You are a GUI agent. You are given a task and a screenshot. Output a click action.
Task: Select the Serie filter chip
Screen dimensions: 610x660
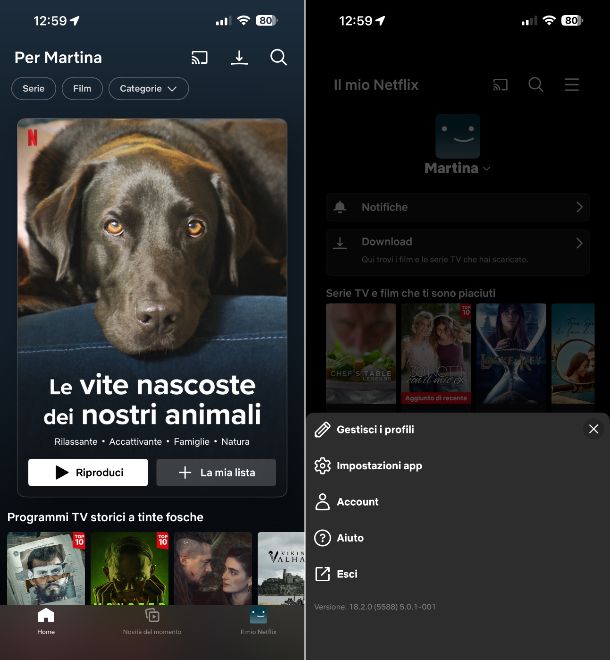33,88
